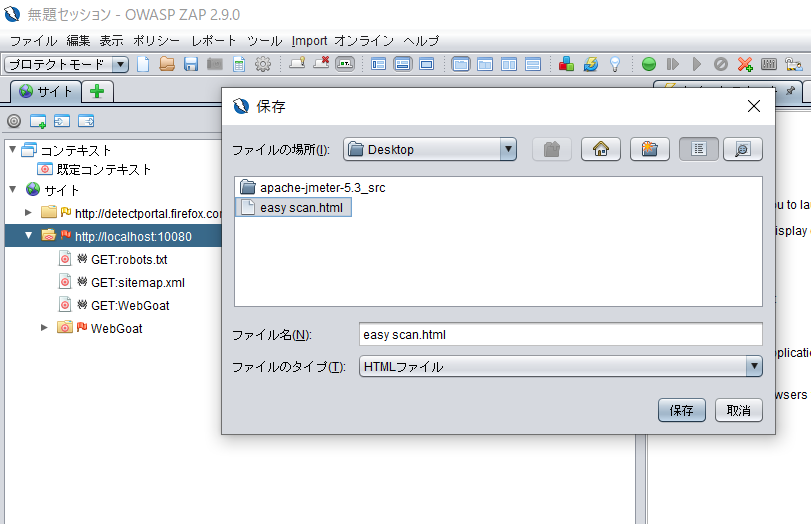Click the green plus add tab button
The image size is (811, 524).
pos(97,92)
